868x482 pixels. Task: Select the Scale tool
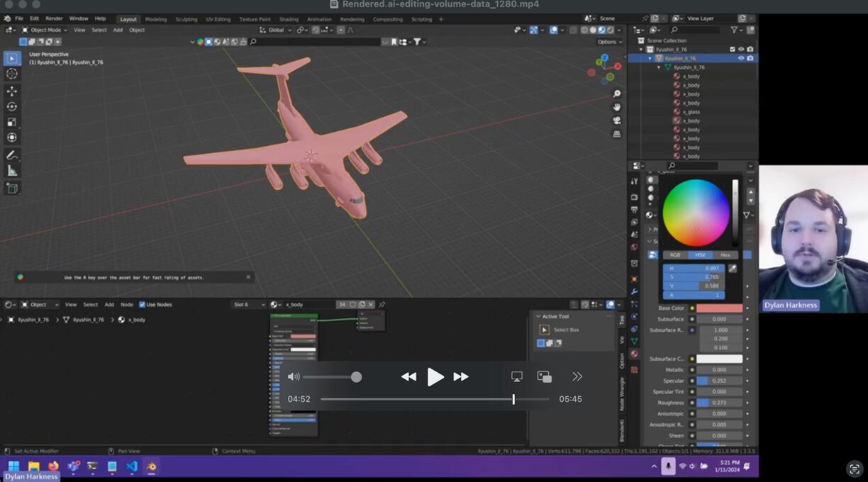point(12,122)
